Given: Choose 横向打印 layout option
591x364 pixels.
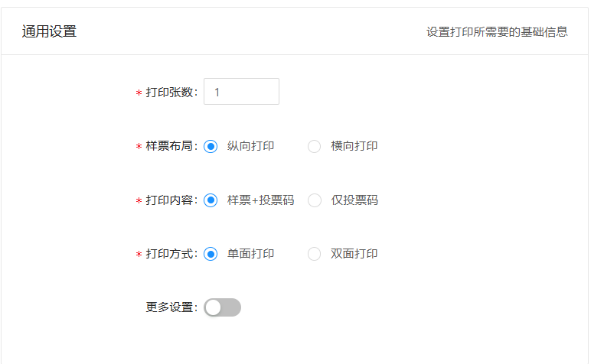Looking at the screenshot, I should point(314,146).
